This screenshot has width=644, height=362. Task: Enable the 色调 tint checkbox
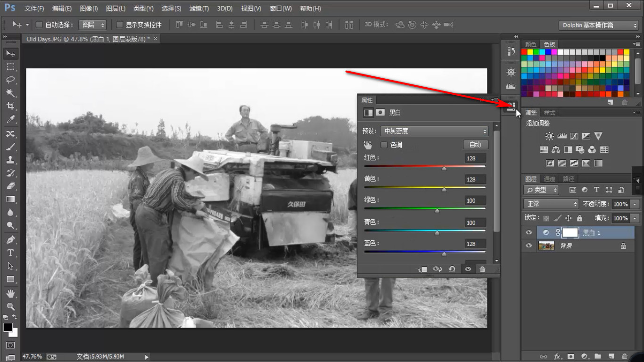384,145
